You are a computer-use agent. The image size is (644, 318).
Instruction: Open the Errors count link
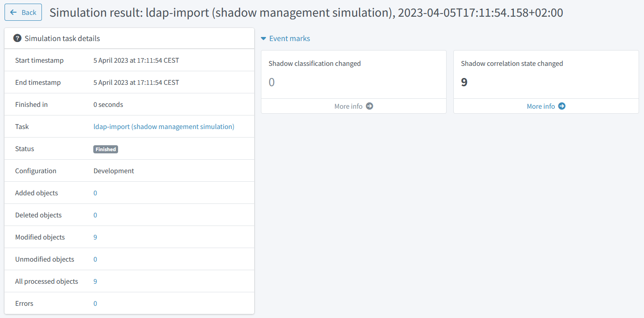(x=95, y=304)
